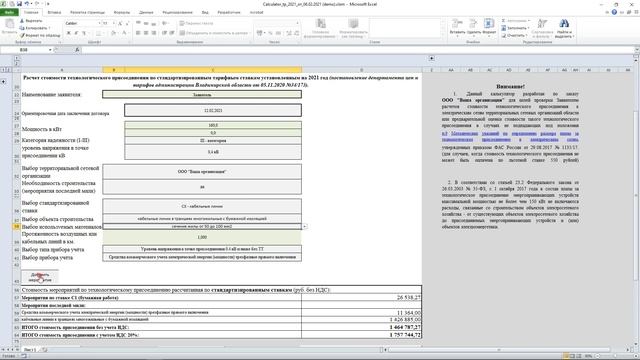Image resolution: width=640 pixels, height=360 pixels.
Task: Click the blue Help question mark icon
Action: [614, 12]
